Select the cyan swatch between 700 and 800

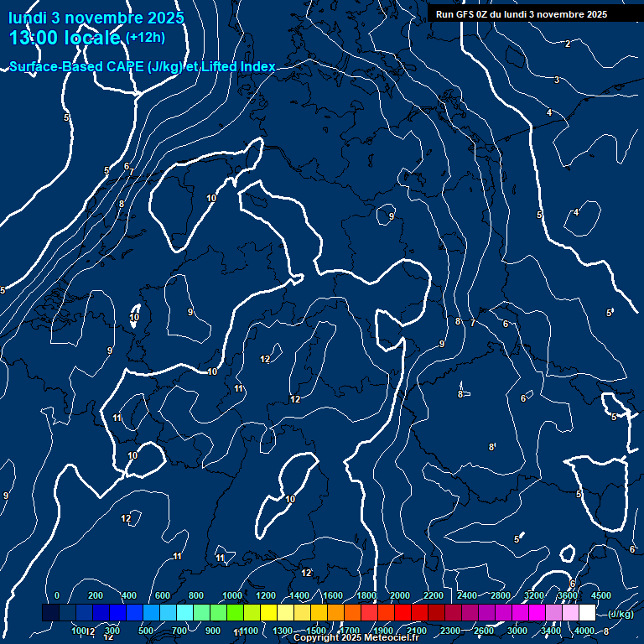point(184,612)
